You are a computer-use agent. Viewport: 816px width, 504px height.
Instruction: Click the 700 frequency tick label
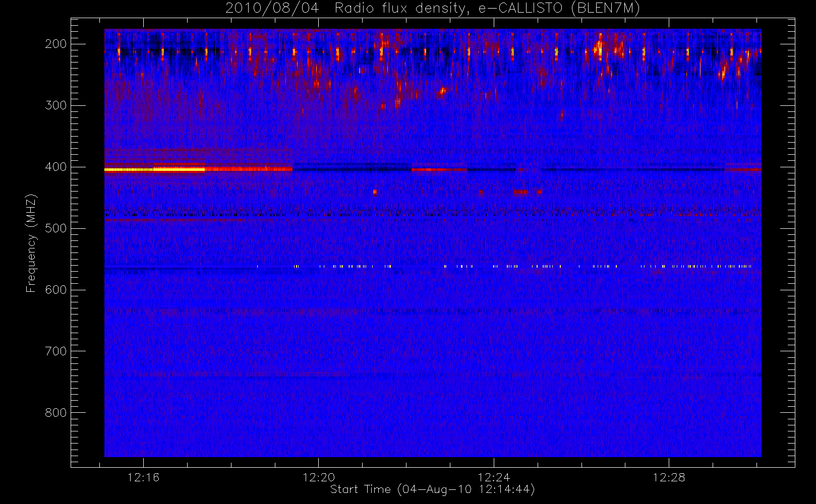pos(56,351)
